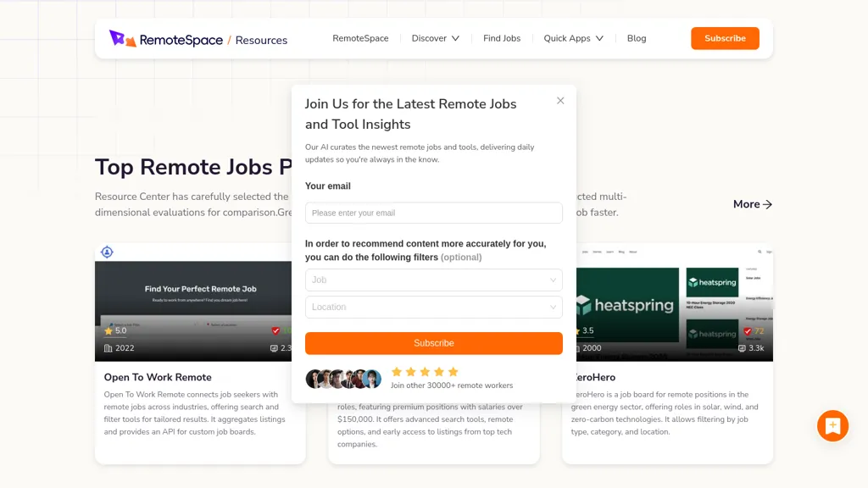Screen dimensions: 868x488
Task: Go to the Blog menu item
Action: click(637, 38)
